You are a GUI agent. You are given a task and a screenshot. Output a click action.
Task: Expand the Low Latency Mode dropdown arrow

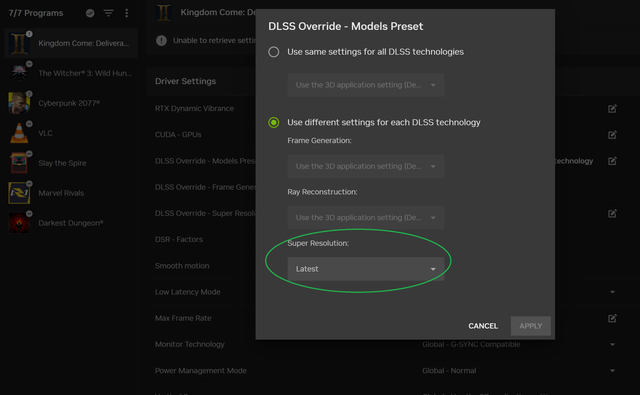(612, 292)
